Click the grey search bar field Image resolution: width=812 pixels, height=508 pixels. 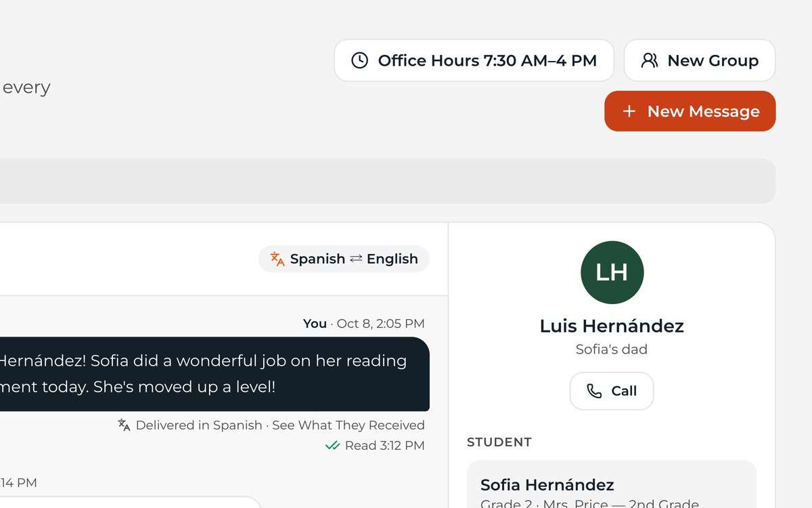[x=387, y=181]
